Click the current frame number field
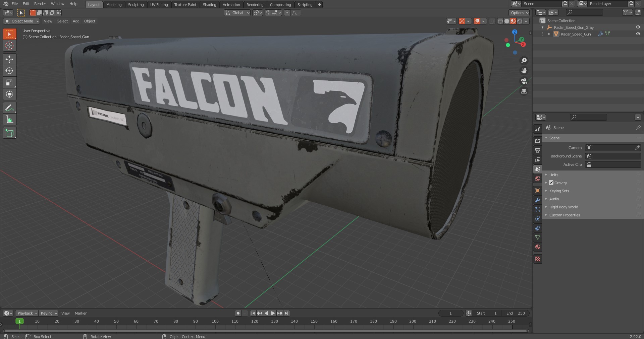Screen dimensions: 644x339 [x=450, y=313]
